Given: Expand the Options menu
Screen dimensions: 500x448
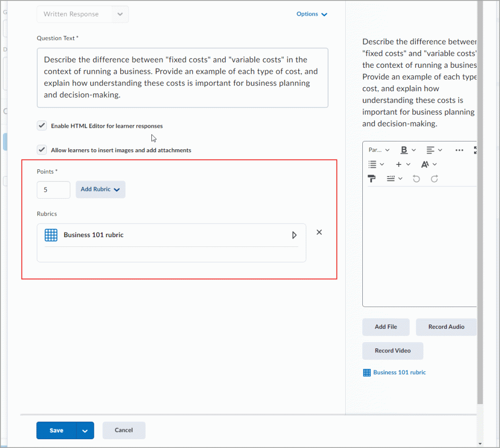Looking at the screenshot, I should click(312, 14).
